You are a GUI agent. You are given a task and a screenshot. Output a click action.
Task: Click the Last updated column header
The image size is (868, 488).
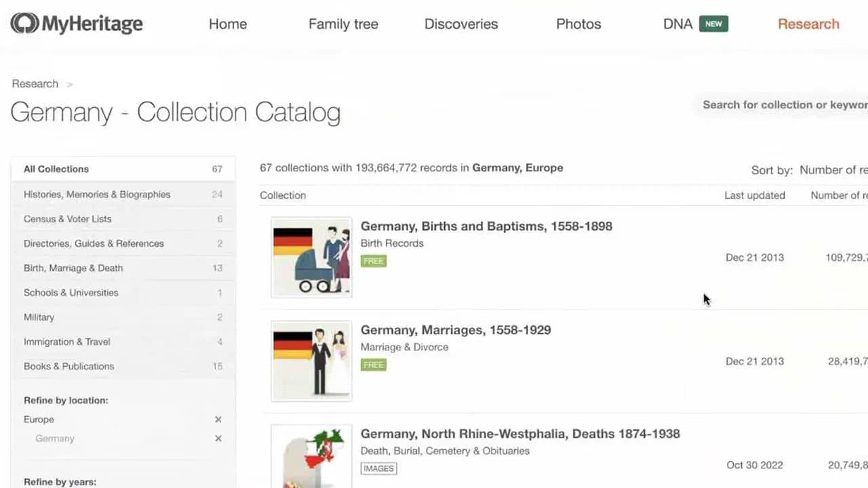(x=755, y=195)
